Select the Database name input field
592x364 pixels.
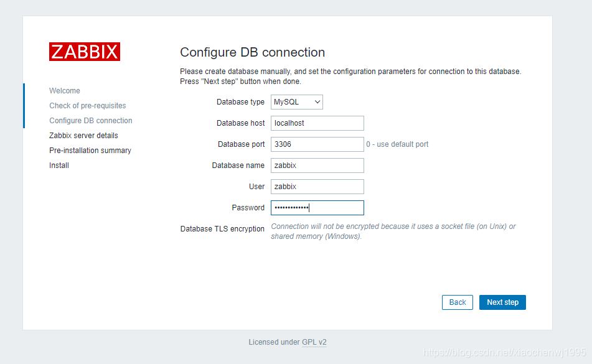tap(317, 166)
